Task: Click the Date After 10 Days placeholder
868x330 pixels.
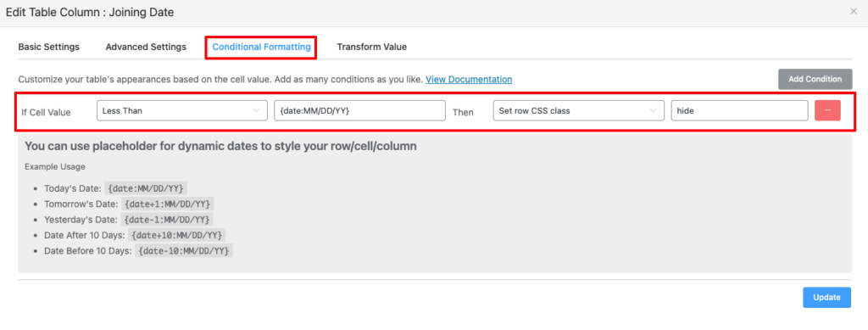Action: [177, 235]
